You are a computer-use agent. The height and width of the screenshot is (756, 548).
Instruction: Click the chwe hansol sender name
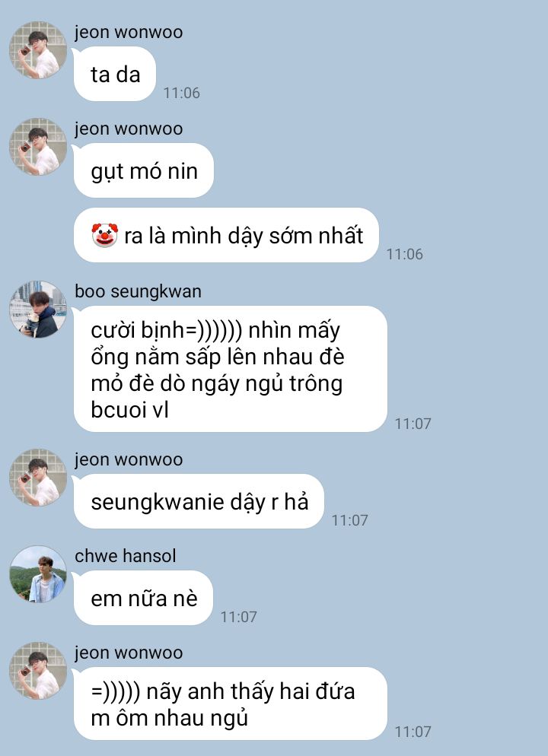coord(126,556)
